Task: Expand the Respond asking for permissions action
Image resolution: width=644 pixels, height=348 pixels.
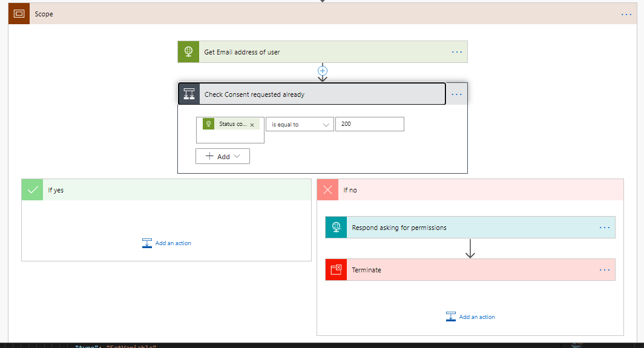Action: pyautogui.click(x=399, y=228)
